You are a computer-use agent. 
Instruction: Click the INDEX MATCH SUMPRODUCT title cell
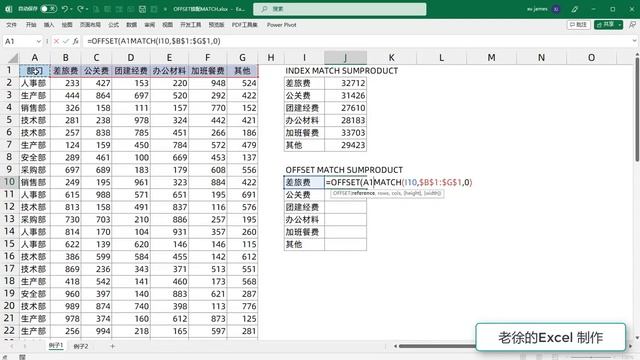click(x=341, y=71)
